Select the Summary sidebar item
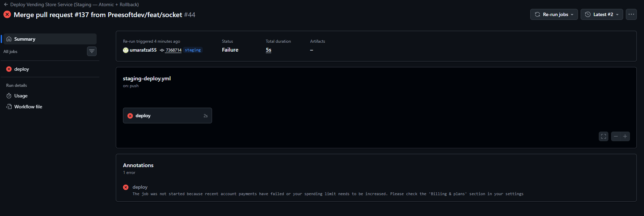644x216 pixels. coord(50,39)
